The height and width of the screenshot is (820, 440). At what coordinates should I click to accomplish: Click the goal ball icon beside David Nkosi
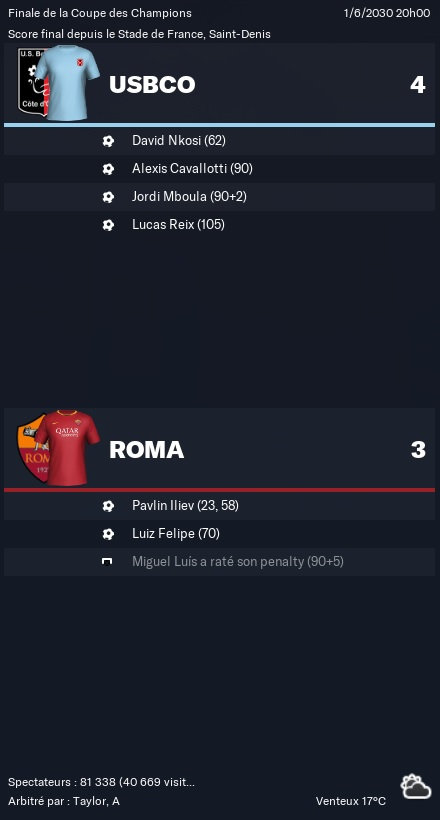pos(108,141)
